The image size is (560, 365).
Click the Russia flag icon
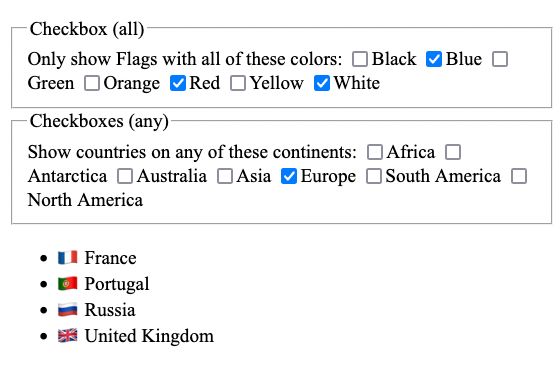68,310
